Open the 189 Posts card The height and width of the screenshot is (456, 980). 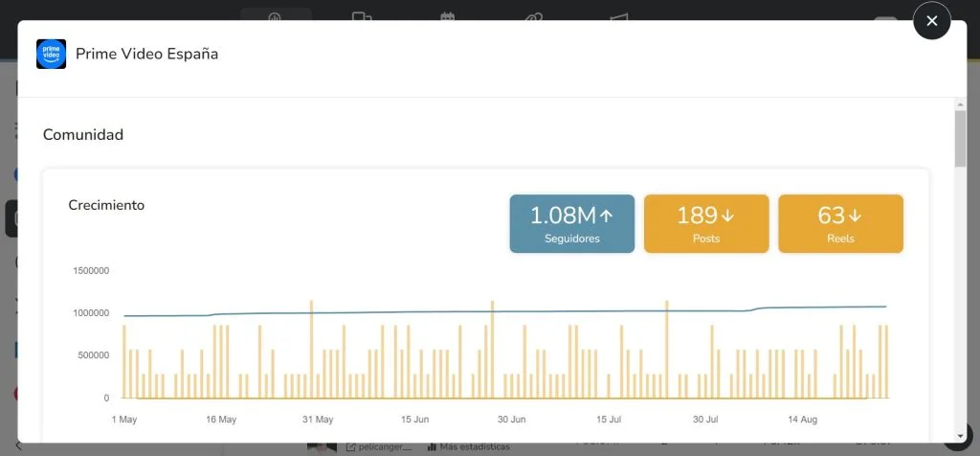pos(706,223)
